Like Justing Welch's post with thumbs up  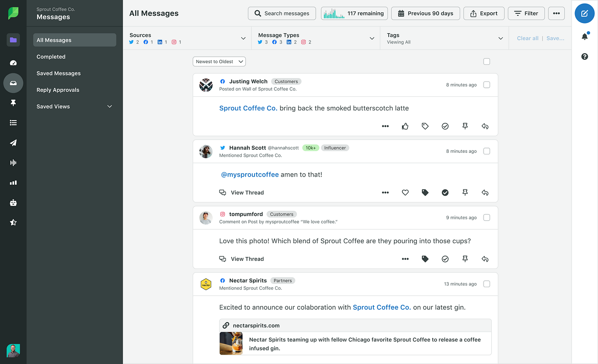(405, 126)
